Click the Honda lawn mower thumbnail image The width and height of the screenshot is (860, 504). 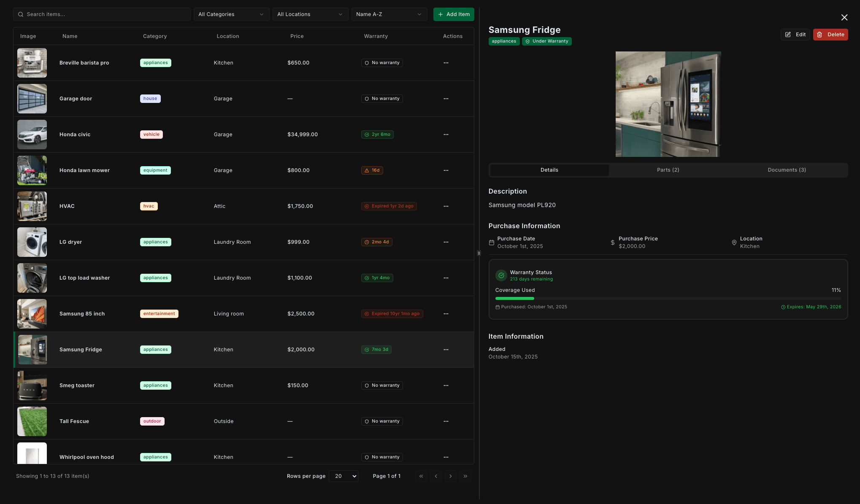coord(32,170)
